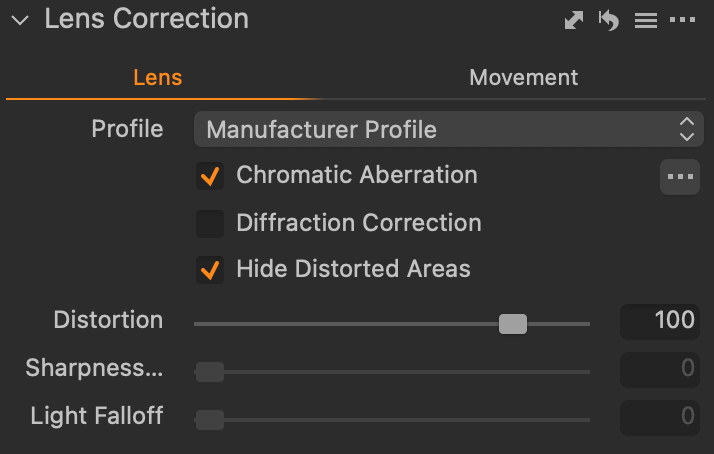Viewport: 714px width, 454px height.
Task: Open the presets menu (three-lines icon)
Action: [x=646, y=20]
